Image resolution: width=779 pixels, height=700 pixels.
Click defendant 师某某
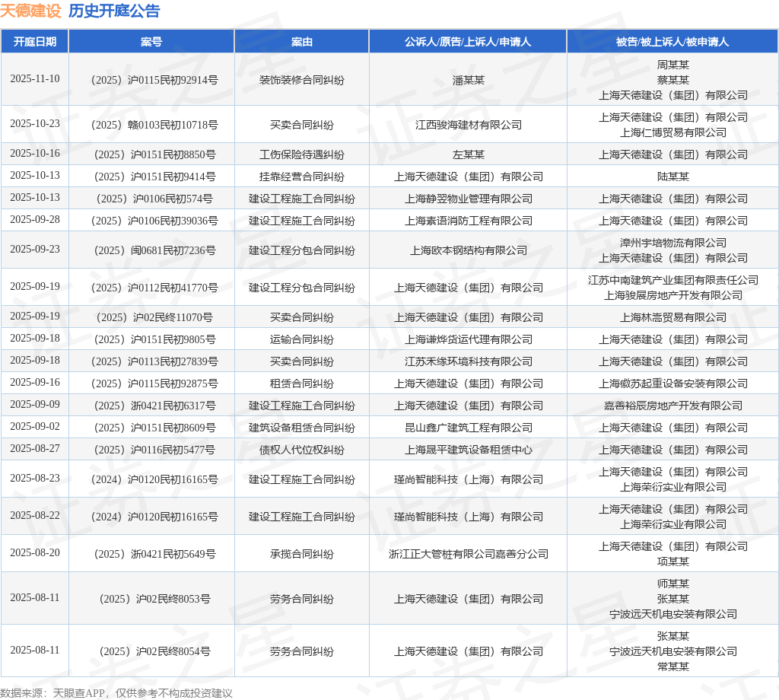[672, 584]
